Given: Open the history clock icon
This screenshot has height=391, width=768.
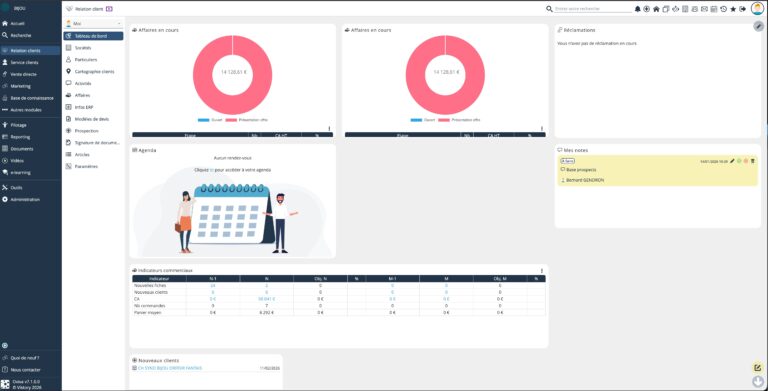Looking at the screenshot, I should 723,9.
